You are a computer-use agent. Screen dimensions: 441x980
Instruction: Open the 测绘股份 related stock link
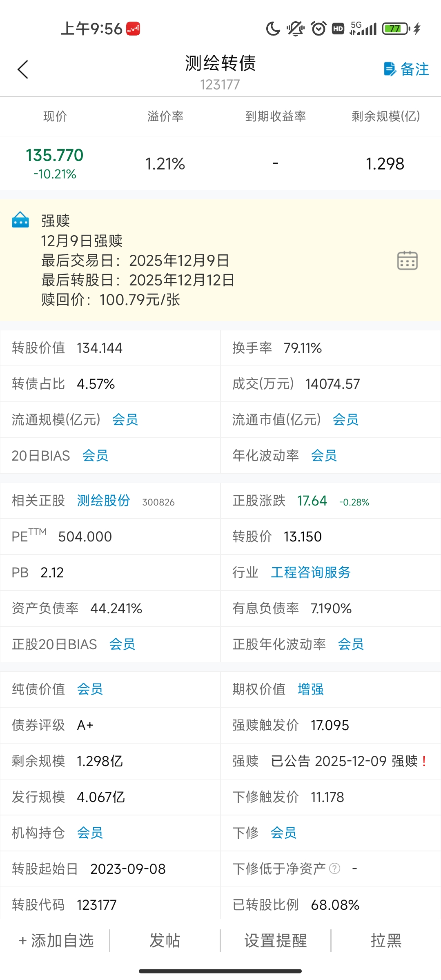pos(103,501)
